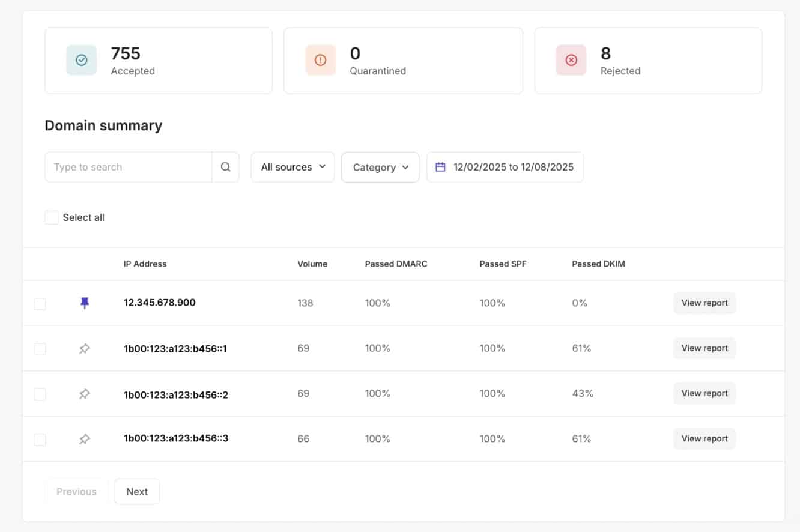Click the 755 Accepted count
The image size is (800, 532).
(126, 53)
